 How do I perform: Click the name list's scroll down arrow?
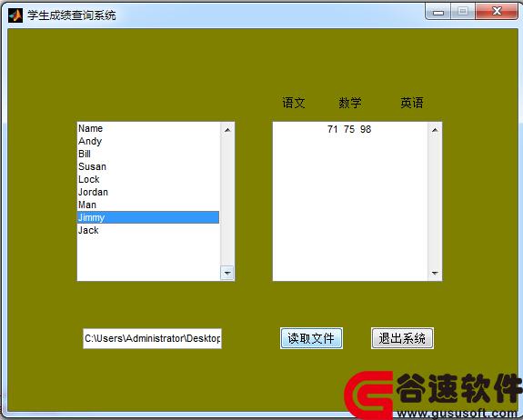coord(227,273)
